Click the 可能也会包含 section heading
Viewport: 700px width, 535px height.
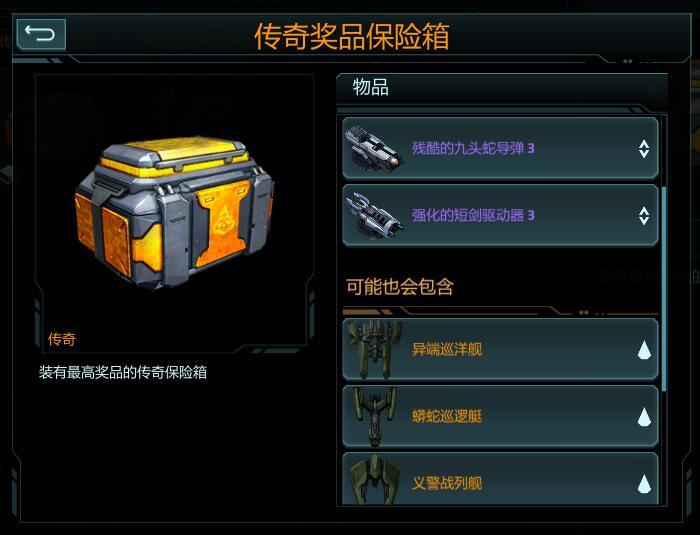coord(400,287)
